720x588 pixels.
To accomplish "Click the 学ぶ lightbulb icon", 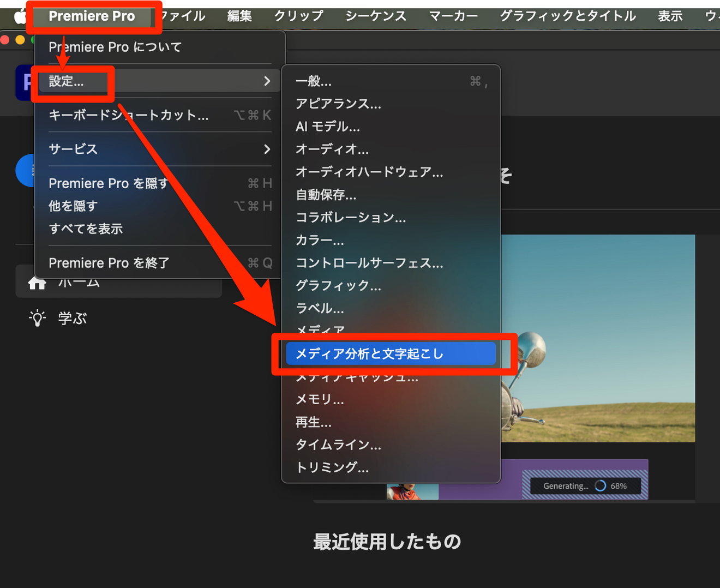I will coord(37,318).
